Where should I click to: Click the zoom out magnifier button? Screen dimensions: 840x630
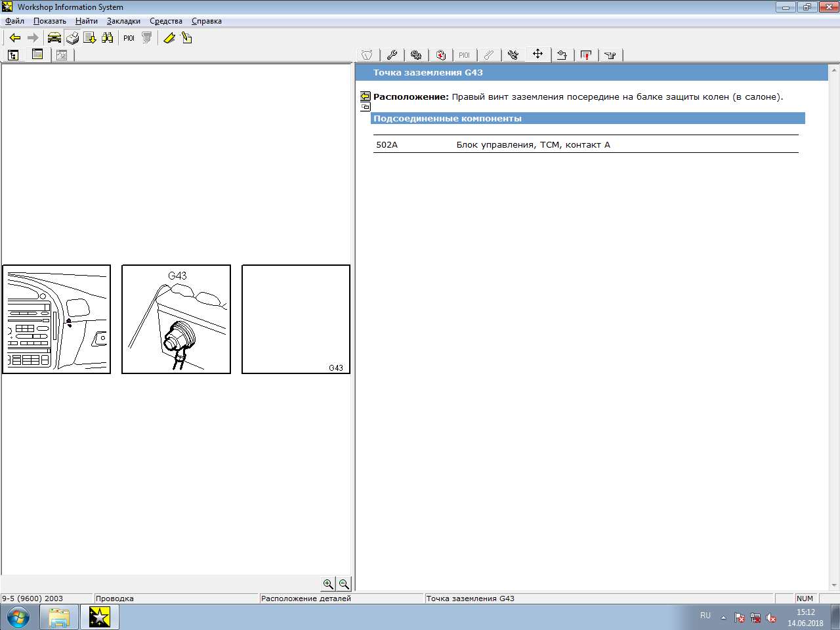[344, 584]
